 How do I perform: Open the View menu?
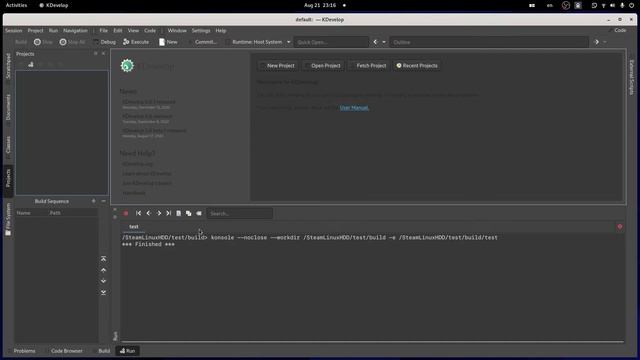pos(133,31)
